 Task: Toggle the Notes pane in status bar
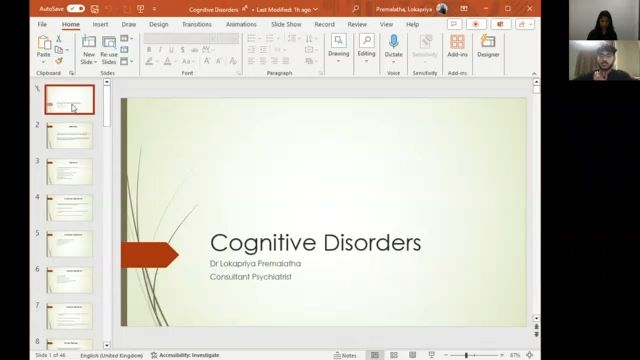tap(345, 355)
